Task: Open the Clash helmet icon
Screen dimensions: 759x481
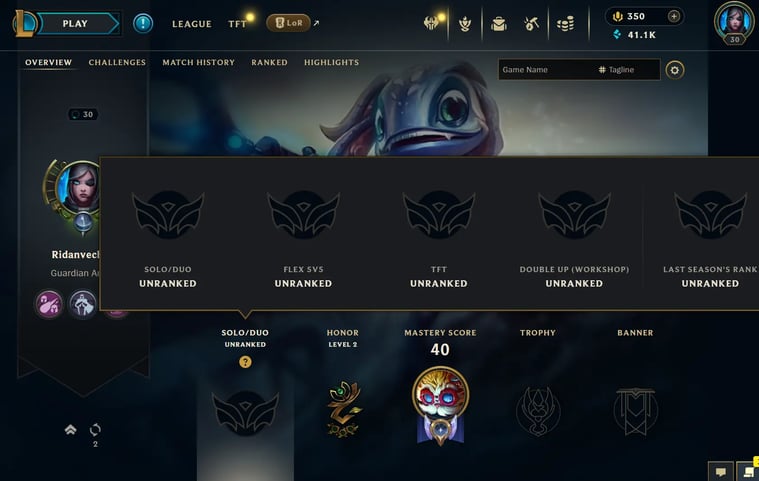Action: pyautogui.click(x=431, y=23)
